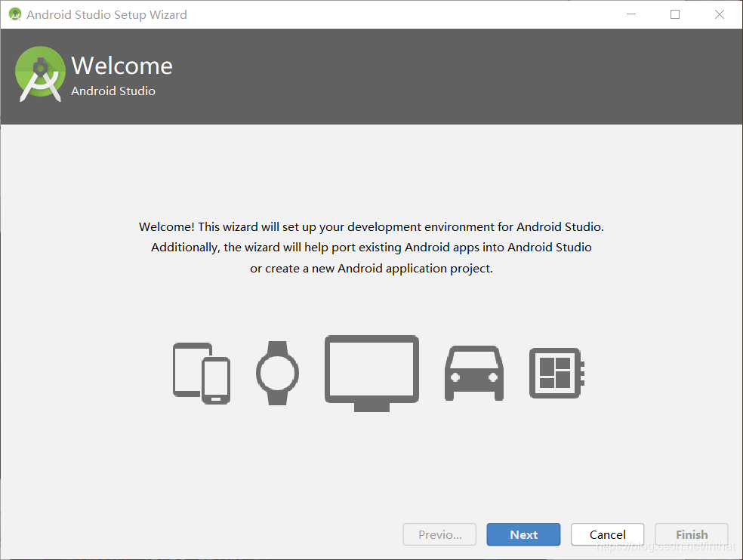Click the Welcome heading text
This screenshot has height=560, width=743.
click(x=122, y=66)
